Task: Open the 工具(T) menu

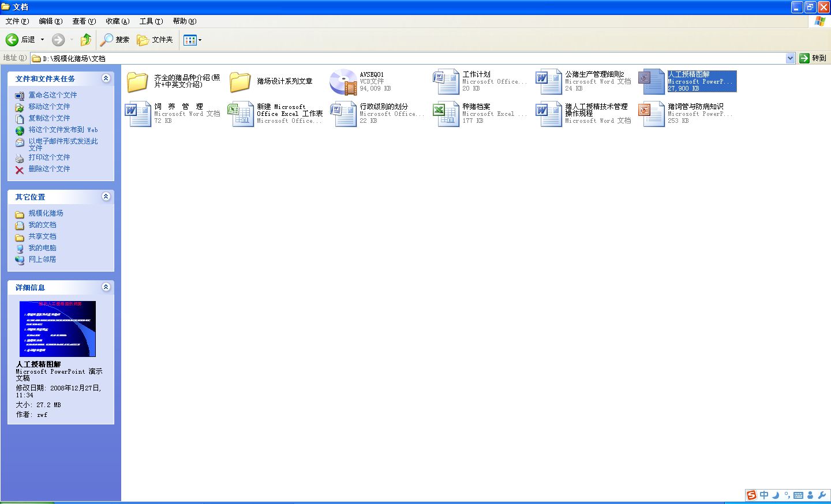Action: pyautogui.click(x=151, y=21)
